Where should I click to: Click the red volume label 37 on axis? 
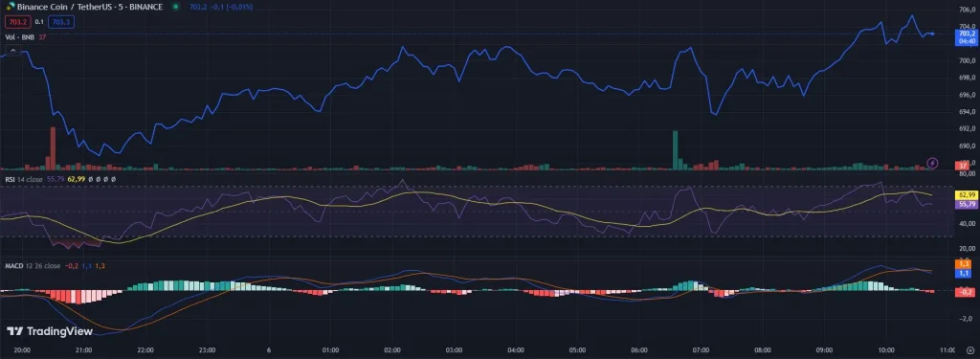(963, 165)
